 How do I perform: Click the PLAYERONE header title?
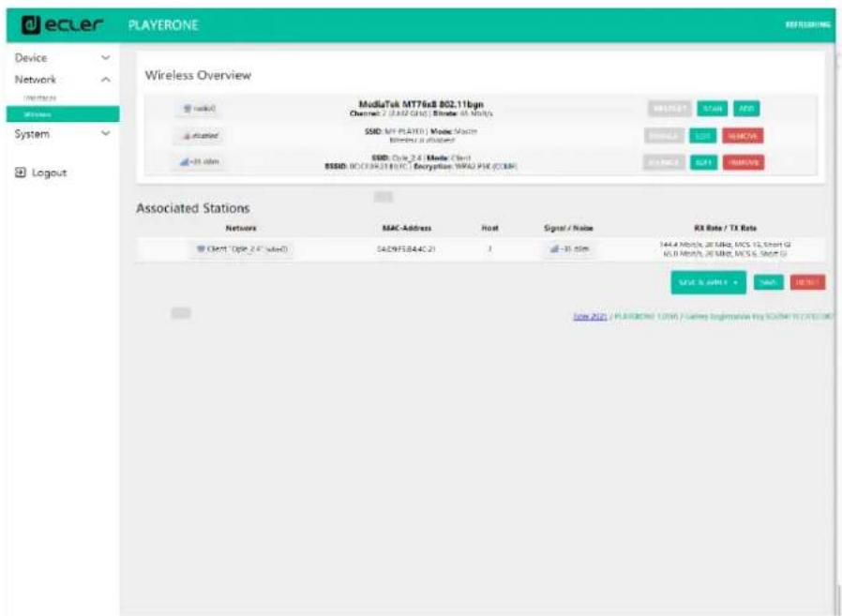(x=163, y=24)
